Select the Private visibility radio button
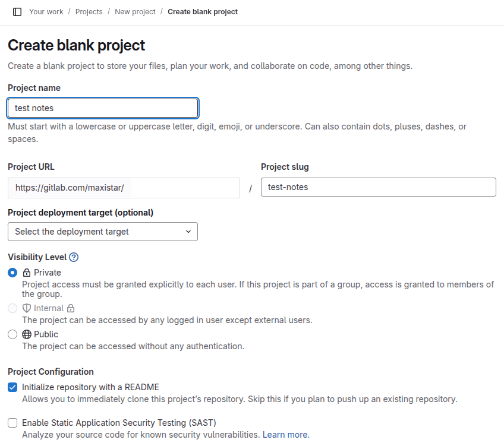This screenshot has height=446, width=504. (x=12, y=273)
